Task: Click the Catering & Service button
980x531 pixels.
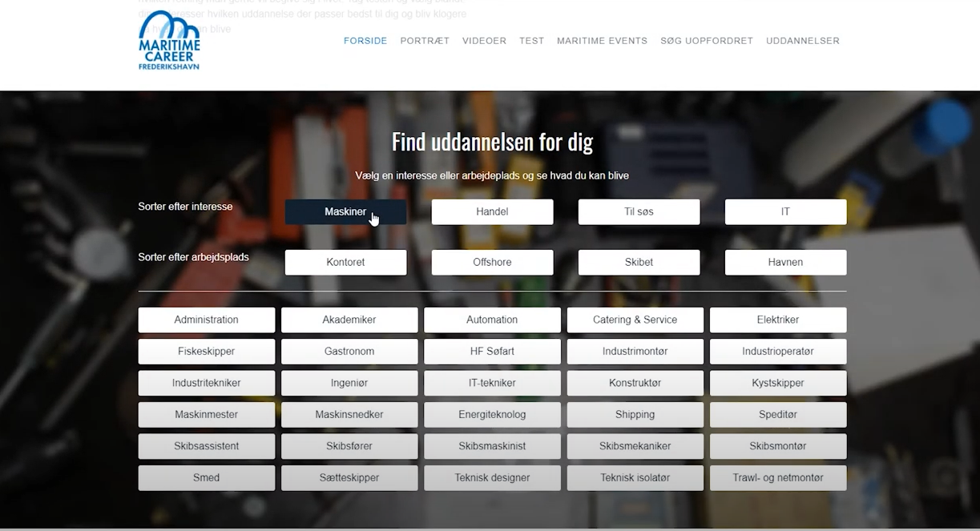Action: tap(635, 320)
